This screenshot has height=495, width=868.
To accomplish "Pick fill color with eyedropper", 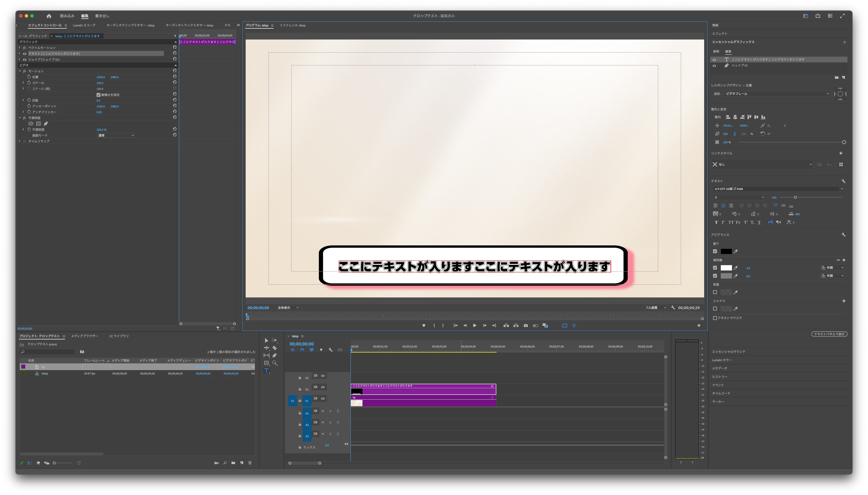I will (736, 252).
